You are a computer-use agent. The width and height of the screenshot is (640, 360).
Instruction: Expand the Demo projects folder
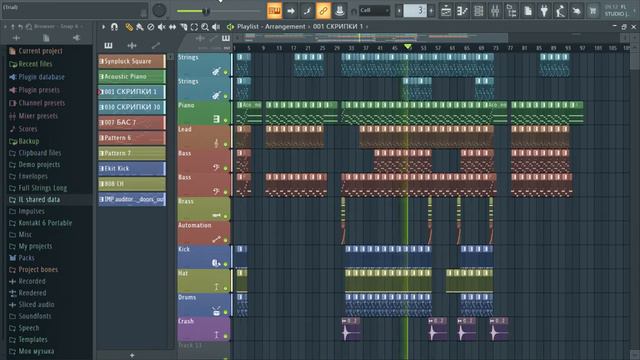39,164
